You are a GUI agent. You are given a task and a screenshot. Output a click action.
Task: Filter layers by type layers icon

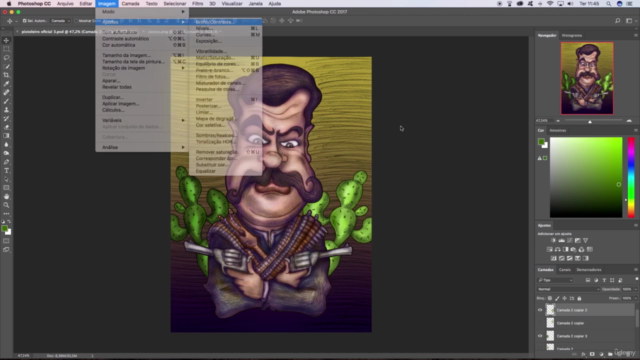[x=604, y=280]
